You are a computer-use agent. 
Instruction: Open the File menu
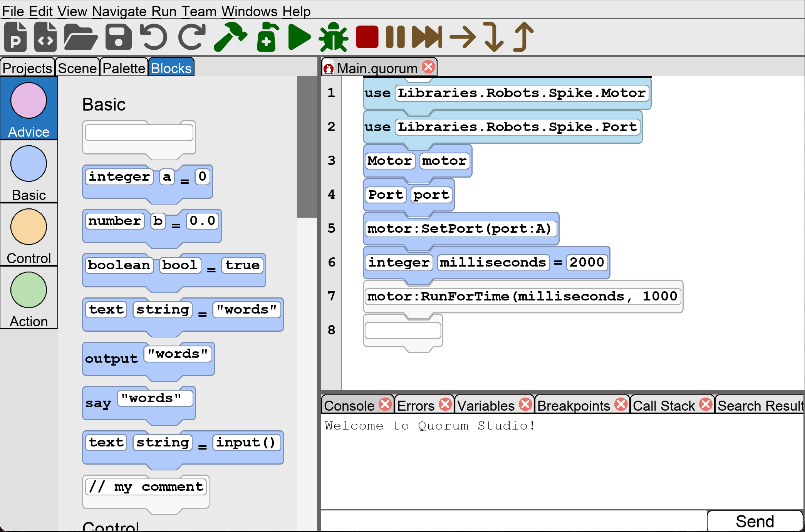pos(13,12)
